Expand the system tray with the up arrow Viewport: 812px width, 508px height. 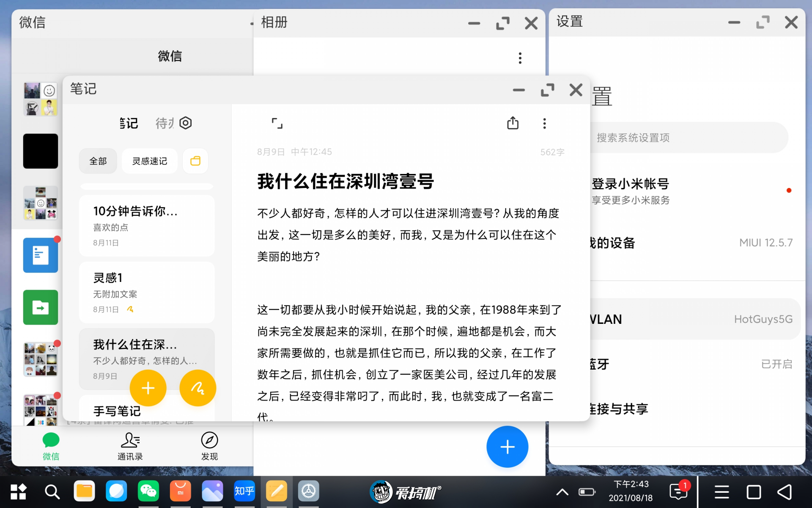coord(562,491)
